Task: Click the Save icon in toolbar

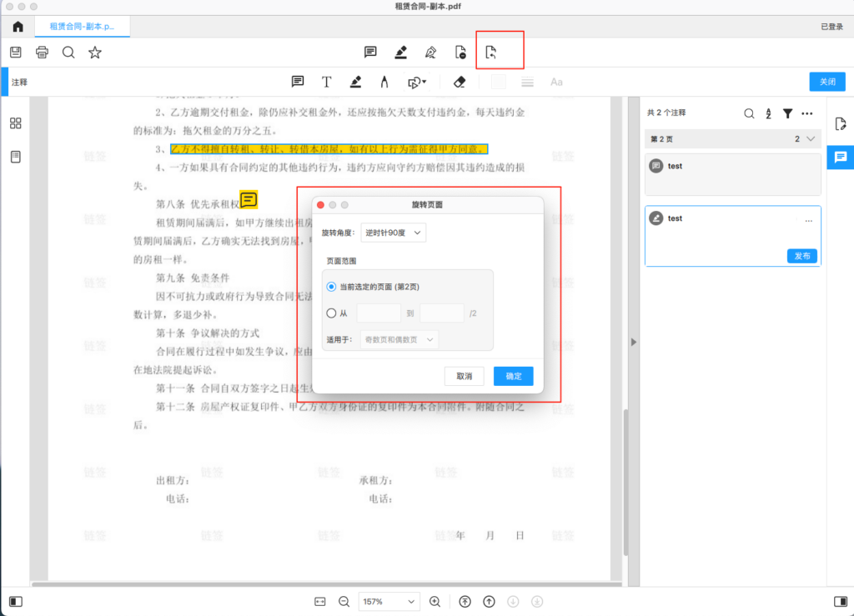Action: 16,53
